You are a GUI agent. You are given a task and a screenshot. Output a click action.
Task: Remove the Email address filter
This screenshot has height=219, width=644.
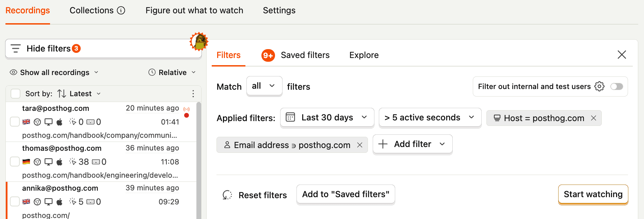[x=360, y=145]
